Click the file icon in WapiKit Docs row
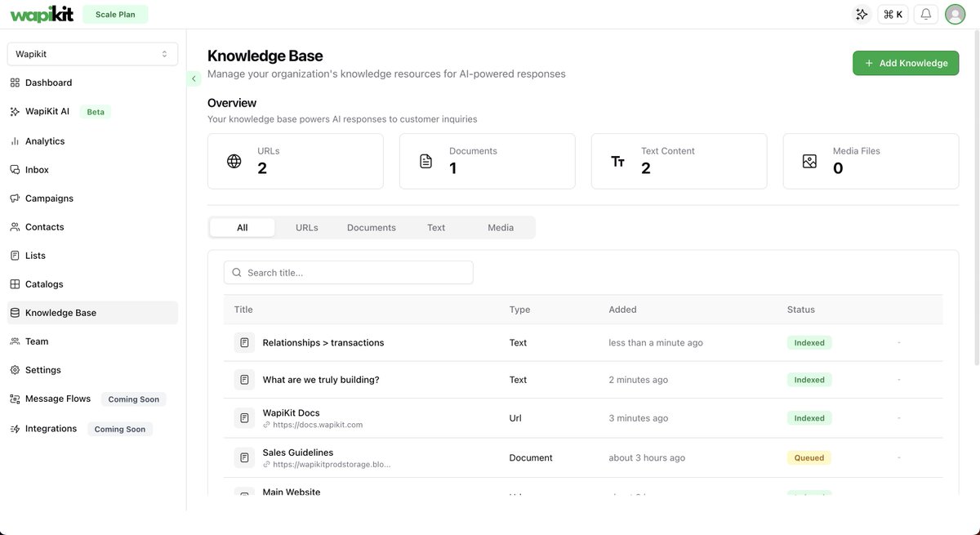This screenshot has width=980, height=535. click(244, 418)
